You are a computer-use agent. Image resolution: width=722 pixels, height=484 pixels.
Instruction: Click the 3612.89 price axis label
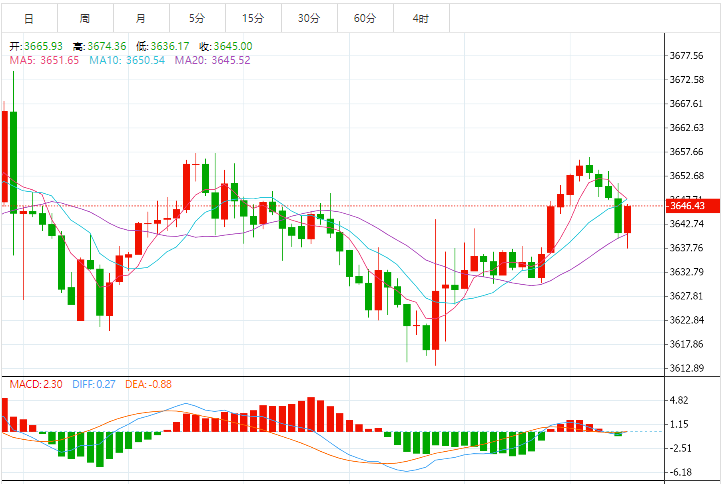point(687,368)
